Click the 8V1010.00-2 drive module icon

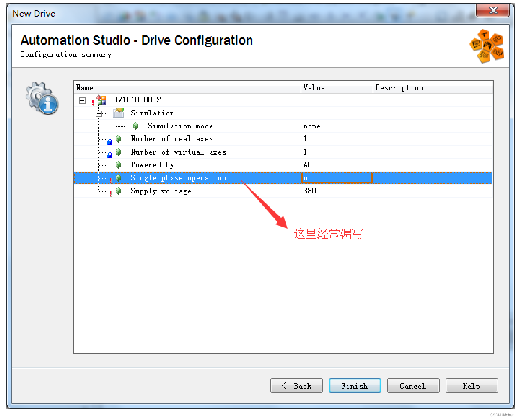pyautogui.click(x=101, y=100)
